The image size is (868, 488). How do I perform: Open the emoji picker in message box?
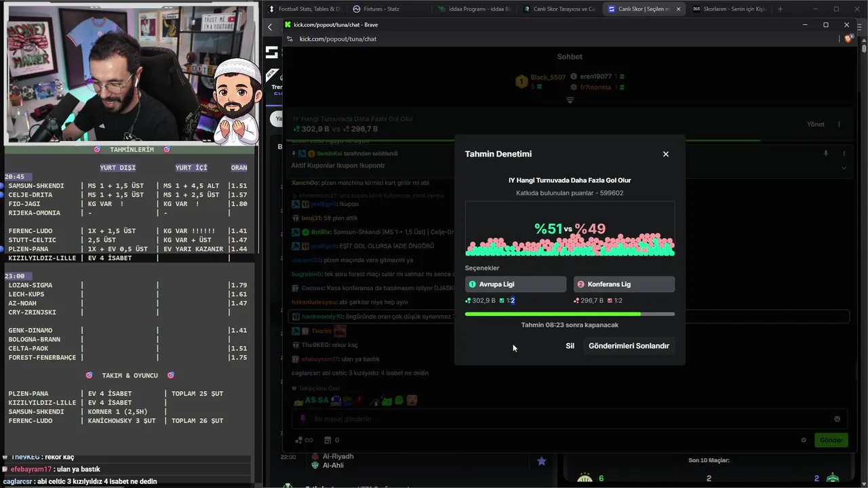[x=837, y=419]
